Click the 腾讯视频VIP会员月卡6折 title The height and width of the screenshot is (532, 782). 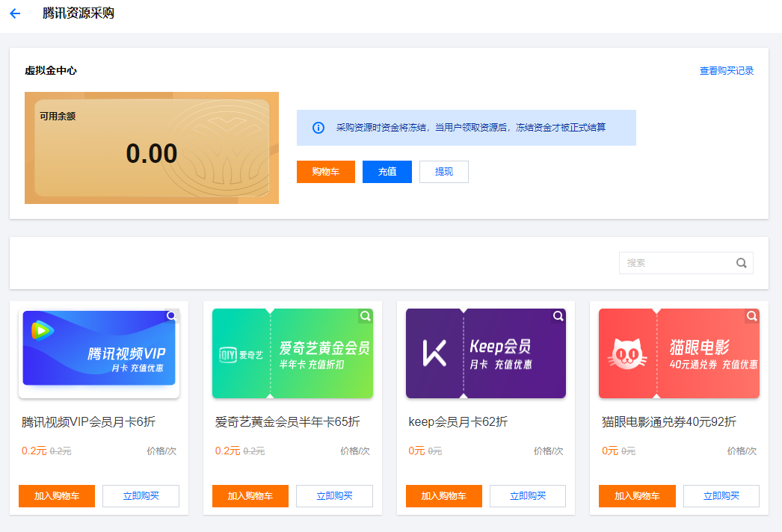point(88,422)
